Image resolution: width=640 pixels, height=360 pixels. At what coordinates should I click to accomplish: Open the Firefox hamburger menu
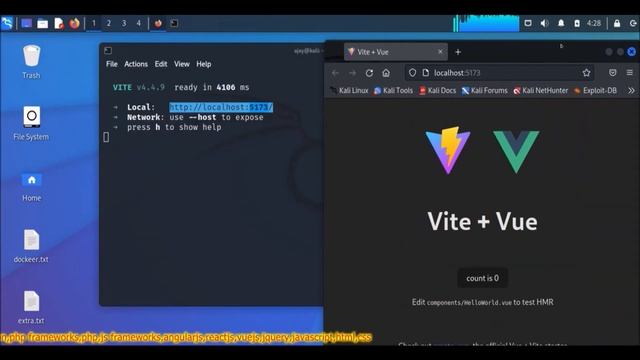pos(630,73)
